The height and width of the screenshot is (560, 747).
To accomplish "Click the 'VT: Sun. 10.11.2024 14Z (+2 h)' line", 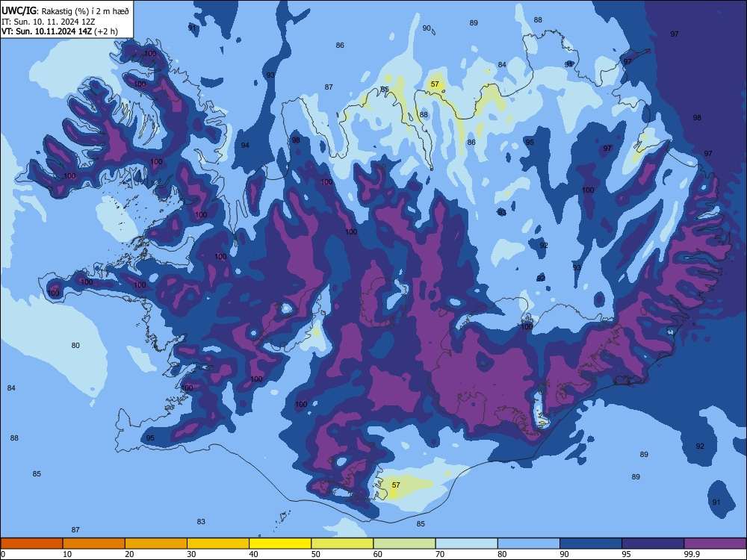I will click(60, 32).
